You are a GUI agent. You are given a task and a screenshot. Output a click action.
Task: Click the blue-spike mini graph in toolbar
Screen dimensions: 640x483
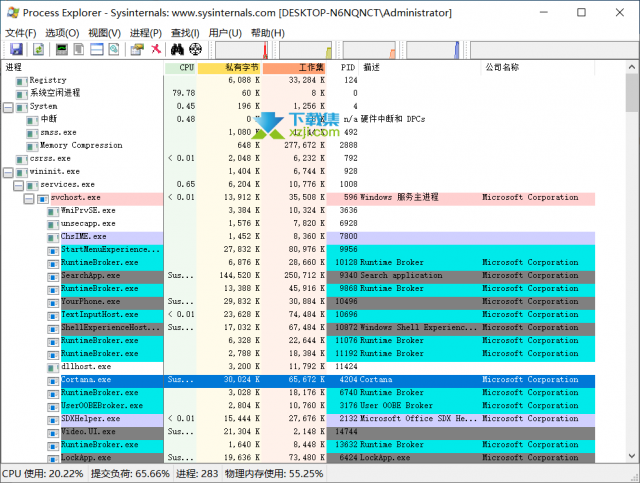coord(433,50)
